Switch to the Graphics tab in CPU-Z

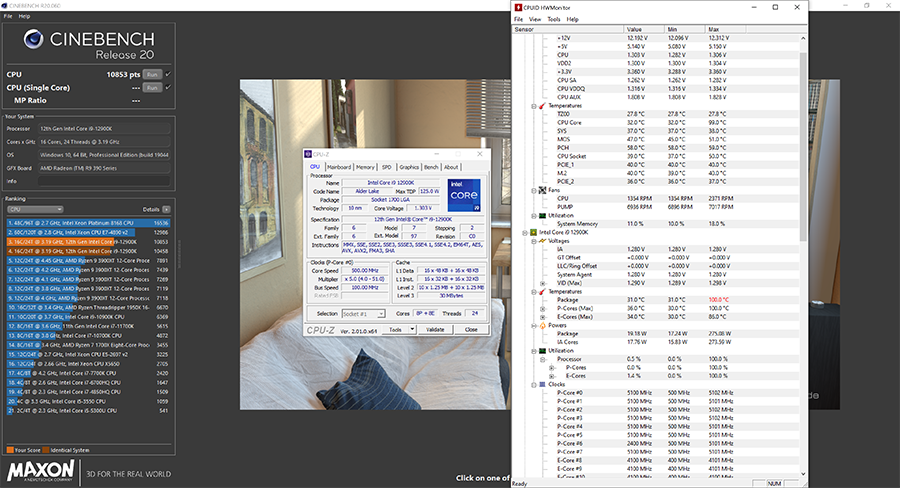pos(409,167)
